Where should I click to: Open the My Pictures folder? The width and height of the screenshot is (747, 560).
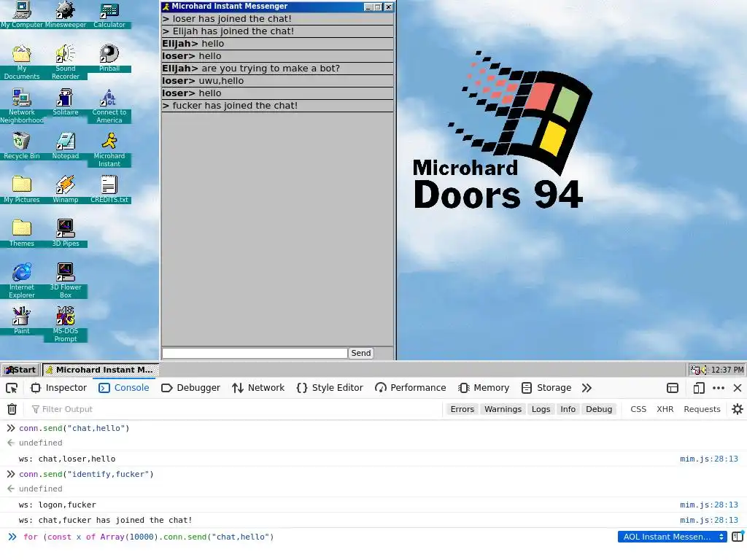pos(21,190)
